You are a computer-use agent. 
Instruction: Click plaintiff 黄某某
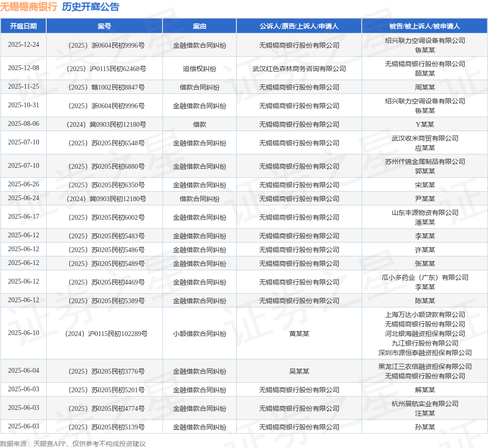tap(299, 334)
